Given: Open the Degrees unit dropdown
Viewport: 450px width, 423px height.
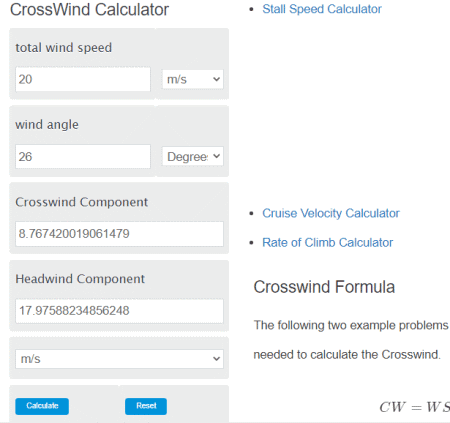Looking at the screenshot, I should 193,156.
